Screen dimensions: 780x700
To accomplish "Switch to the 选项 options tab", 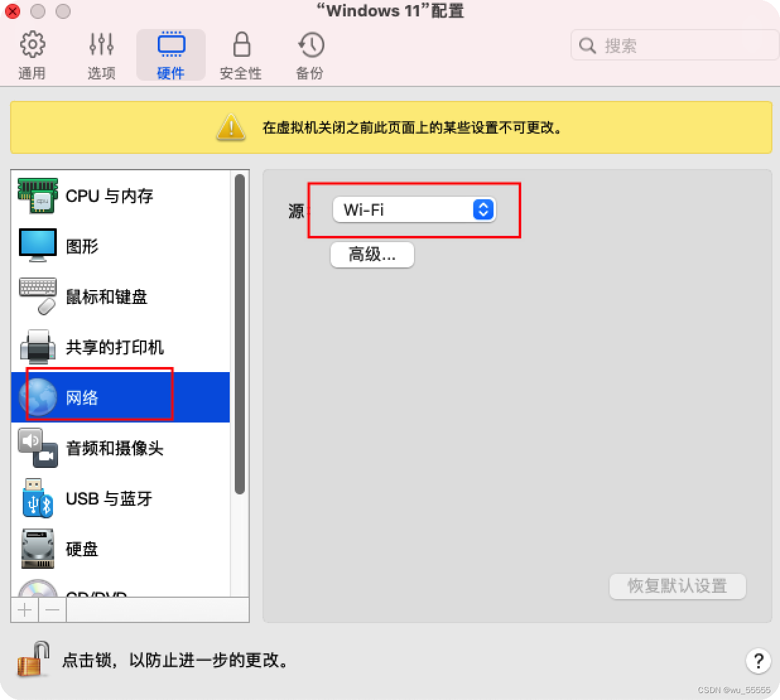I will point(101,55).
